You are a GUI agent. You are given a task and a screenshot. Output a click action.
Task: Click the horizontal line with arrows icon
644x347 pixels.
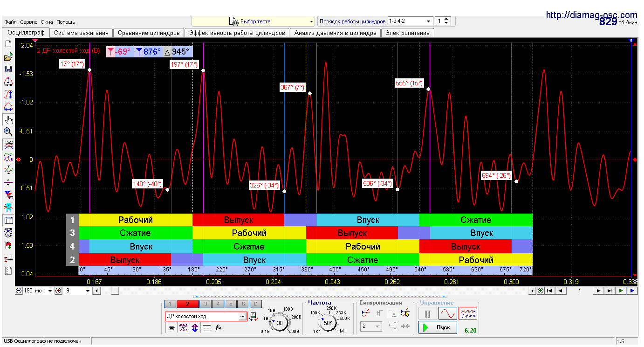8,182
